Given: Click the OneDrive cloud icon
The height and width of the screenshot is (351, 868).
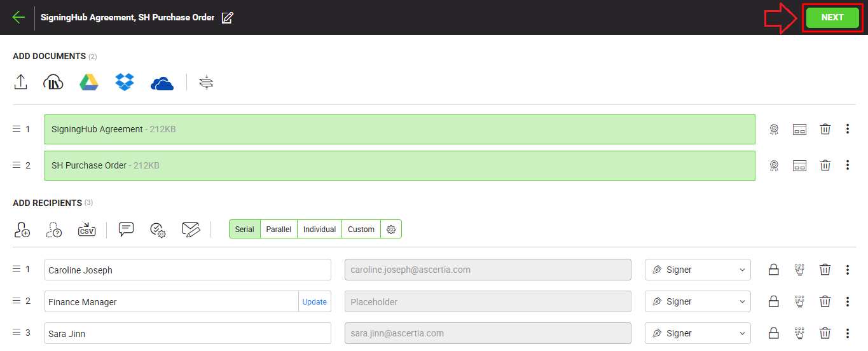Looking at the screenshot, I should point(162,83).
